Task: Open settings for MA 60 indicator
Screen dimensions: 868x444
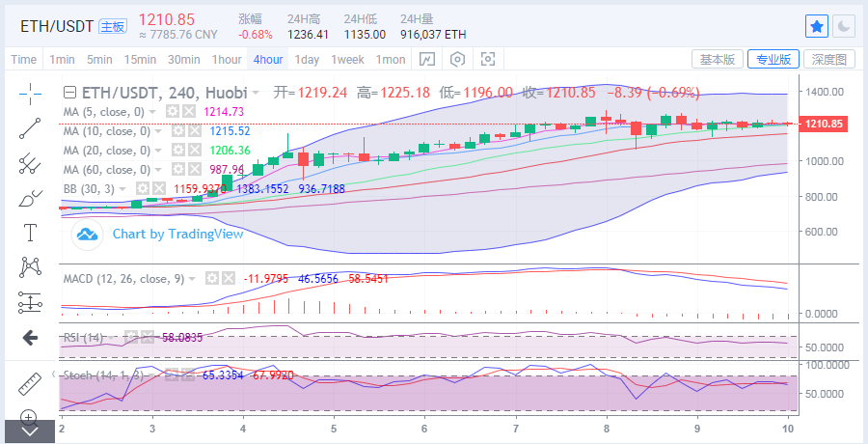Action: tap(177, 170)
